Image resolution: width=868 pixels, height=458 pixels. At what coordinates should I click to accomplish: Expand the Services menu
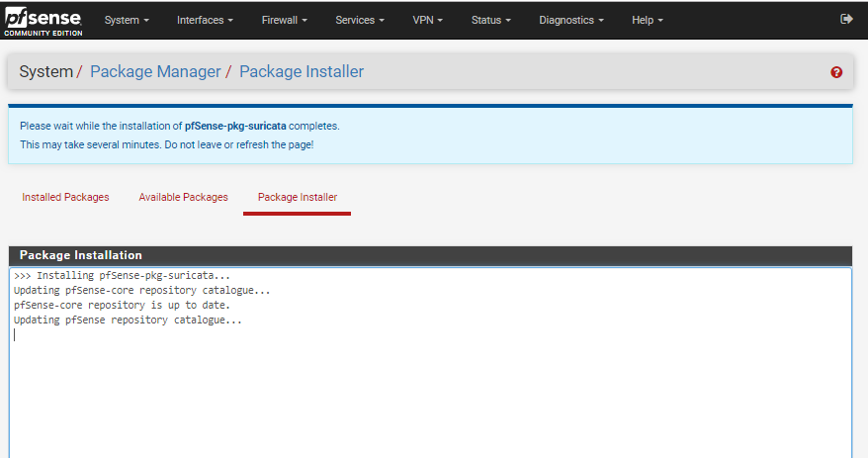pyautogui.click(x=359, y=20)
